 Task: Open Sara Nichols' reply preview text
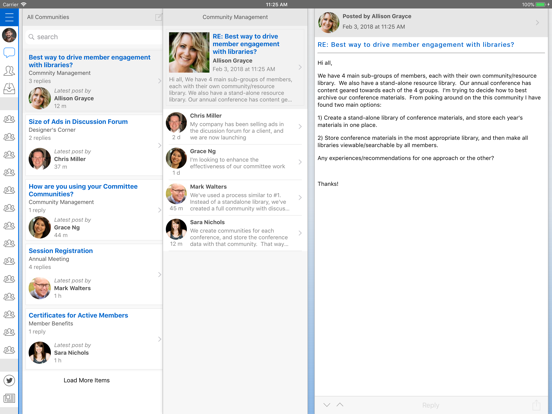pos(239,237)
